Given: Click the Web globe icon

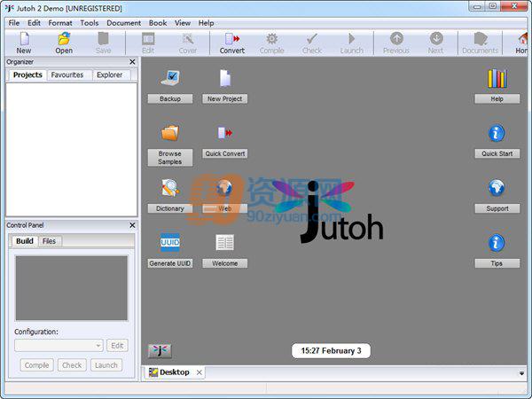Looking at the screenshot, I should coord(224,188).
